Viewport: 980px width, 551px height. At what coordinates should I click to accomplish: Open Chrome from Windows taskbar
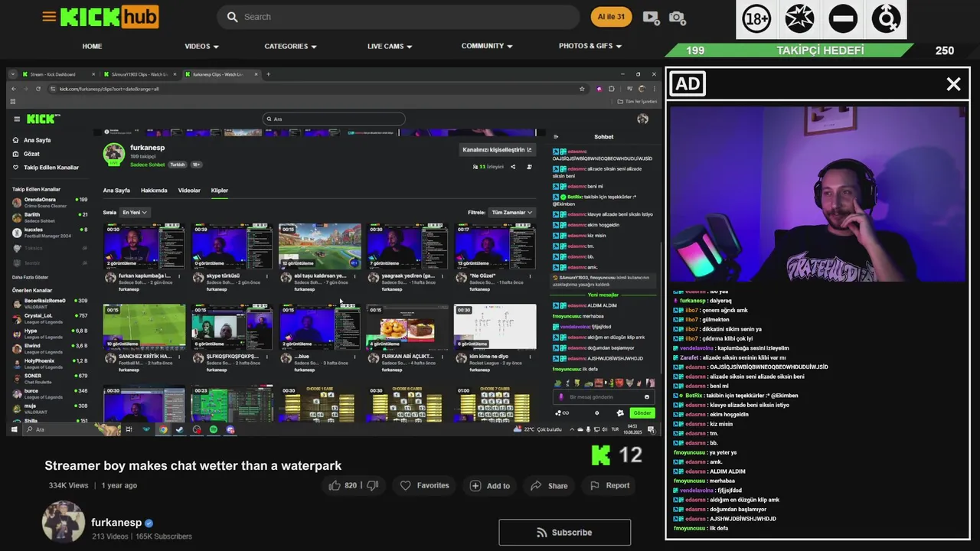163,429
